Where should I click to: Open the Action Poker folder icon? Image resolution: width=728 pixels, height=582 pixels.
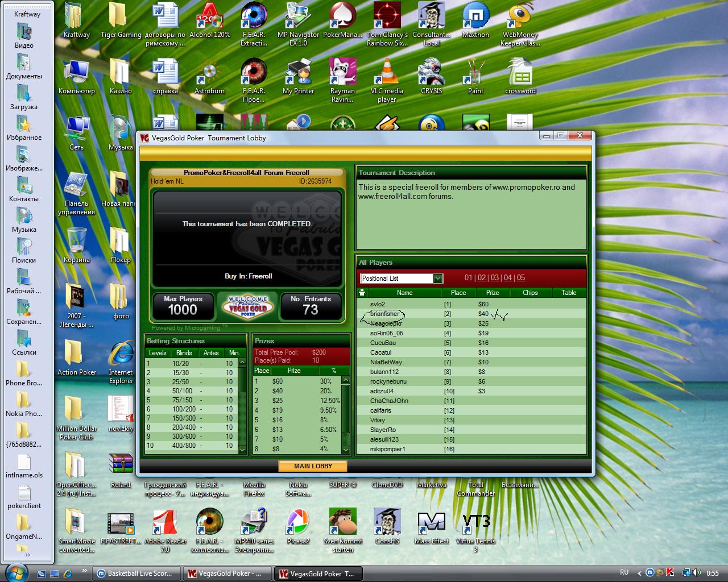tap(76, 355)
